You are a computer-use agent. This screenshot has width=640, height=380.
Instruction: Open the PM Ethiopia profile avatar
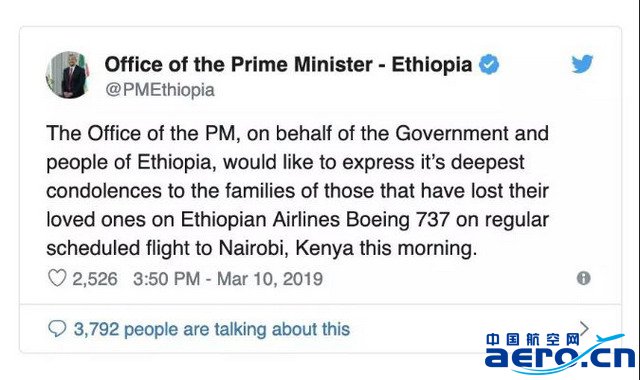68,75
